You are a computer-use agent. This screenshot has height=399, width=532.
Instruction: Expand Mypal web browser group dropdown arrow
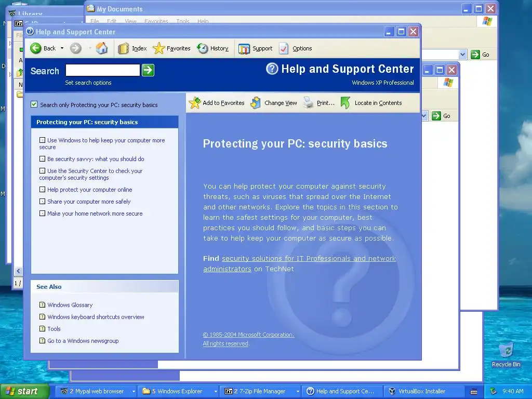tap(134, 391)
